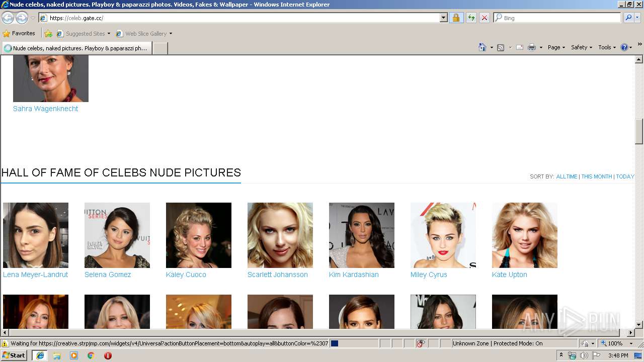Show hidden tray icons arrow
Viewport: 644px width, 362px height.
click(x=561, y=355)
